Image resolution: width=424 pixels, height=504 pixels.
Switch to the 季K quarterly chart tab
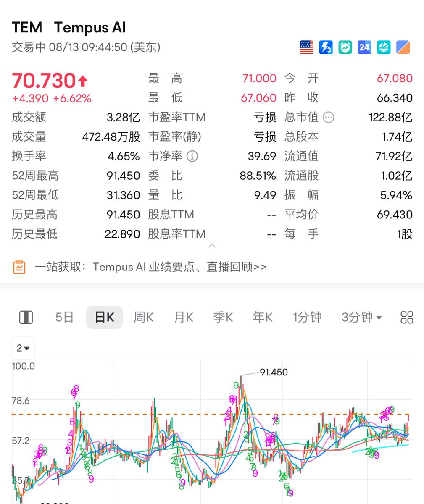[223, 317]
